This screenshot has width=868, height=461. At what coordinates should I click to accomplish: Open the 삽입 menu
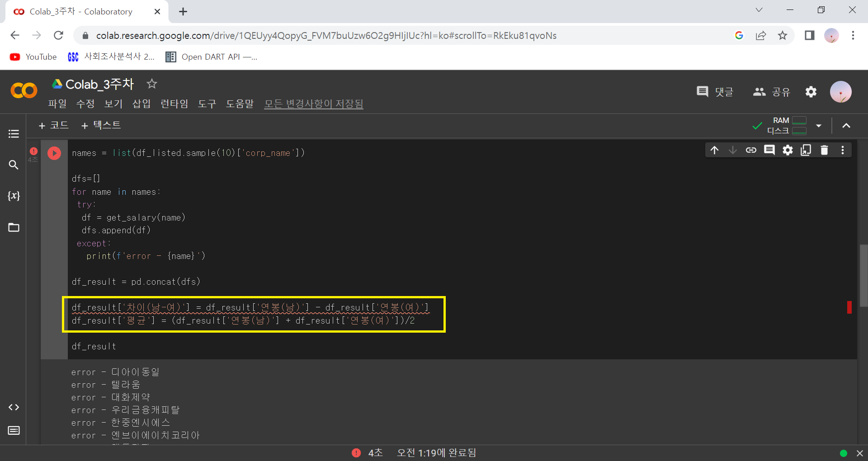(x=142, y=104)
